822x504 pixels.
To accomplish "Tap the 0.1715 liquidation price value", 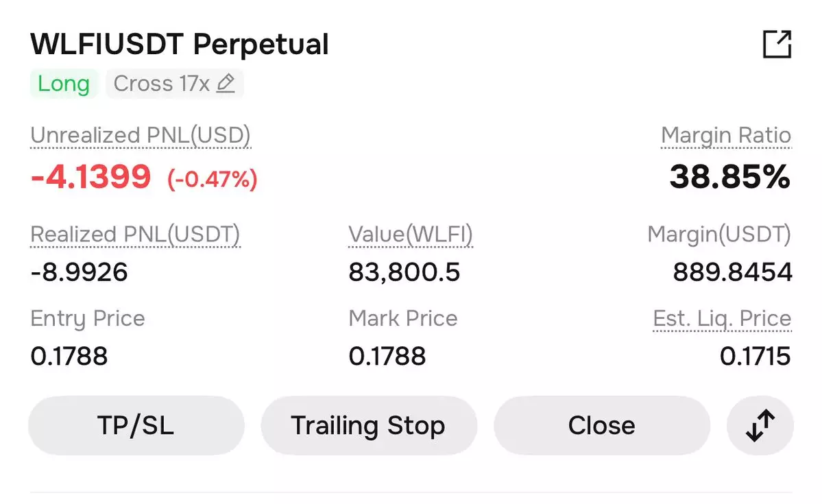I will click(x=755, y=357).
